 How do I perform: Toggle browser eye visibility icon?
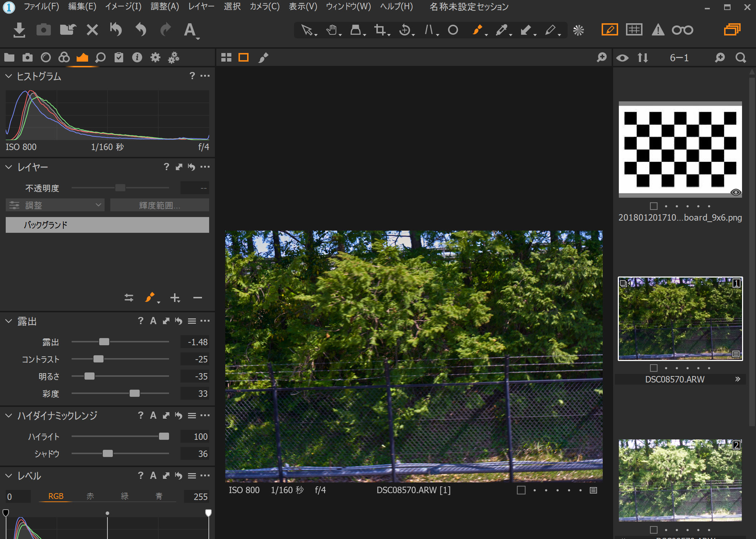(622, 58)
